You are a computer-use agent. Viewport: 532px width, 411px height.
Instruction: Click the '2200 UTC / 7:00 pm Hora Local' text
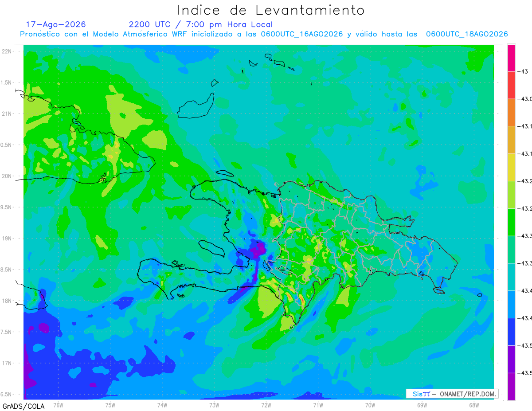(201, 24)
